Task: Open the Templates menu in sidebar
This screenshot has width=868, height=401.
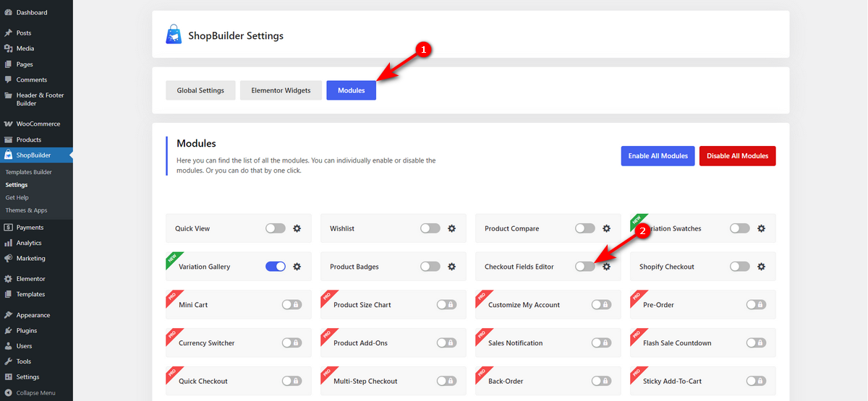Action: 36,294
